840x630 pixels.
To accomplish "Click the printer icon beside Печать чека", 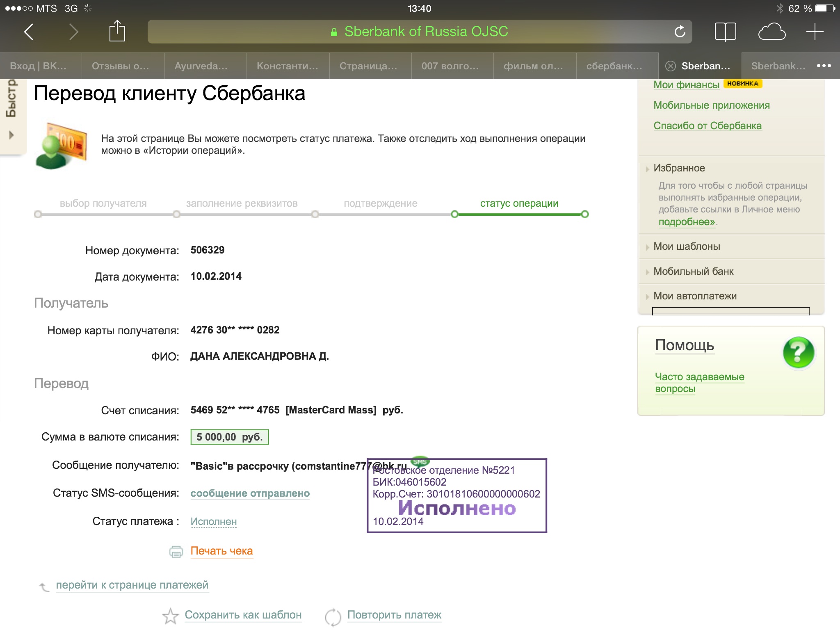I will 176,552.
